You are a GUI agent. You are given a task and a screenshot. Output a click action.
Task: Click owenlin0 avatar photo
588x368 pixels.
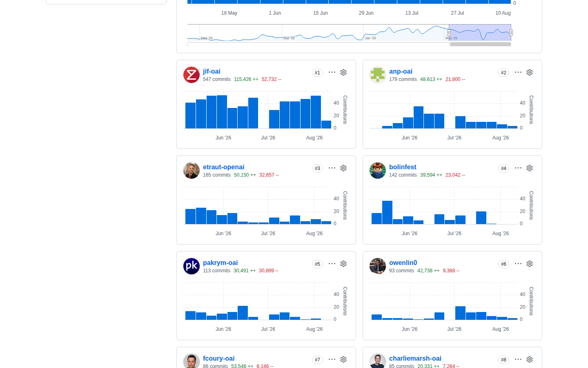point(378,266)
